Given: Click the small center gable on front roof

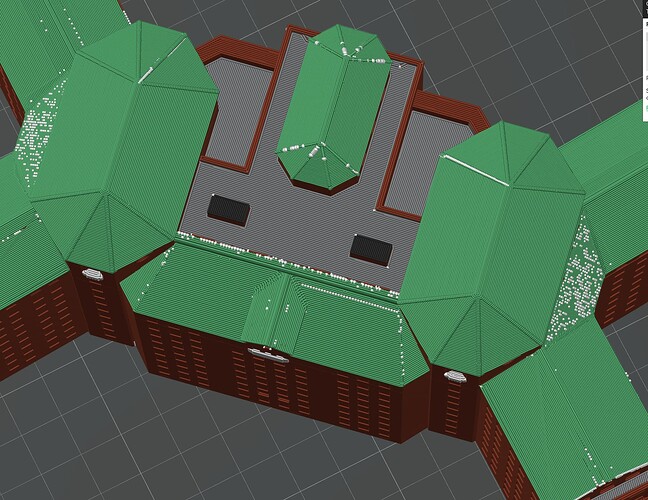Looking at the screenshot, I should point(273,312).
